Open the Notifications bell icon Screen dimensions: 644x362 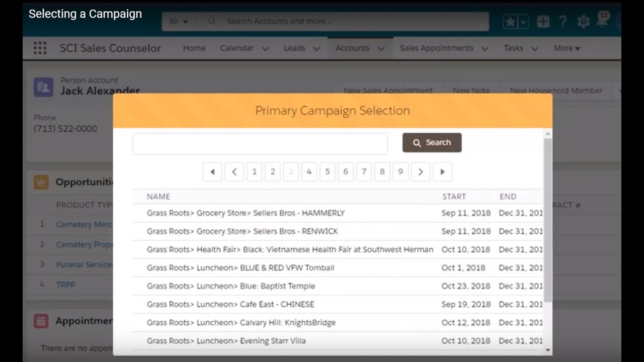click(602, 21)
